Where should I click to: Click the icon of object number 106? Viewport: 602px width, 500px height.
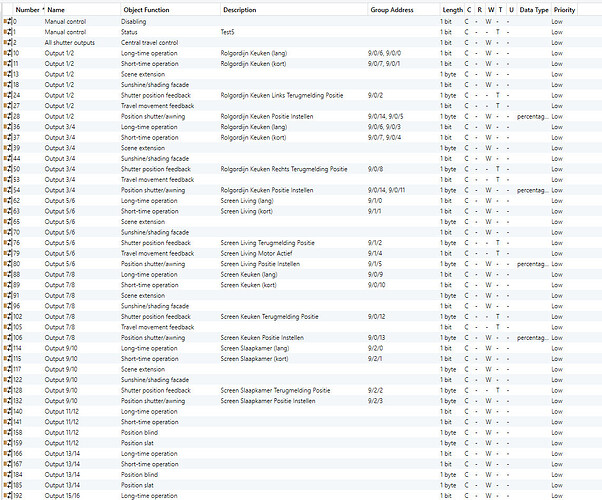(x=7, y=338)
